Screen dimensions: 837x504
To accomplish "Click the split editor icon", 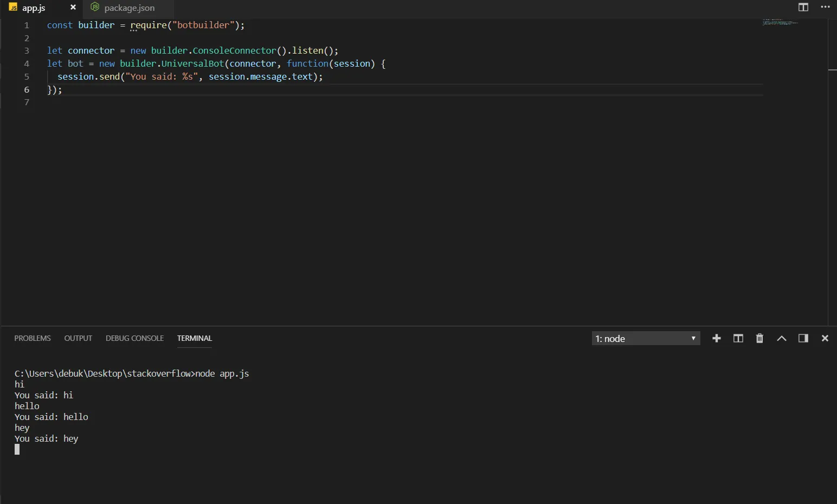I will pos(803,7).
